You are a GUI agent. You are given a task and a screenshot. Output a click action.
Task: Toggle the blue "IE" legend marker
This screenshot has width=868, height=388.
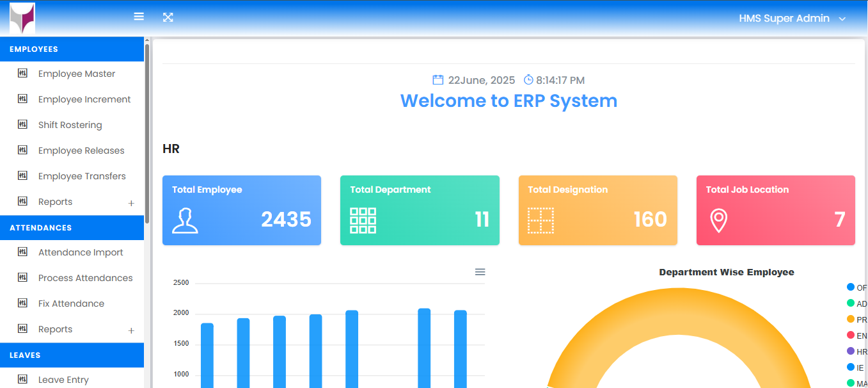coord(851,367)
